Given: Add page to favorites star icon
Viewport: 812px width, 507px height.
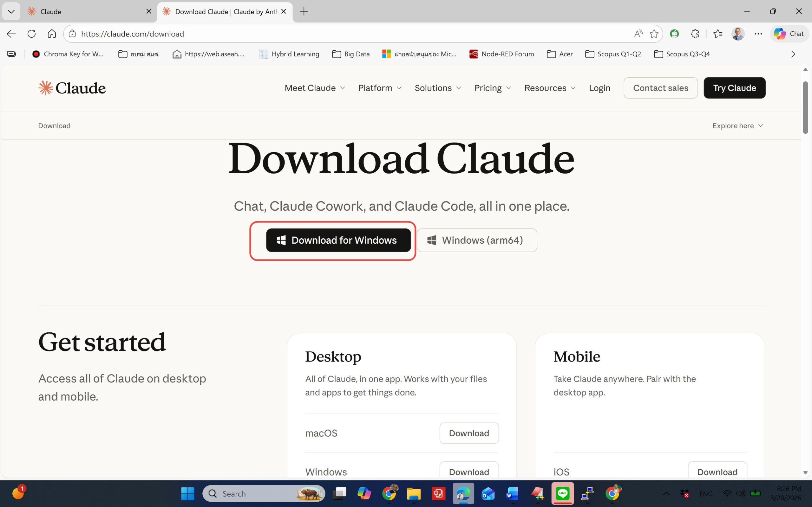Looking at the screenshot, I should (x=654, y=34).
